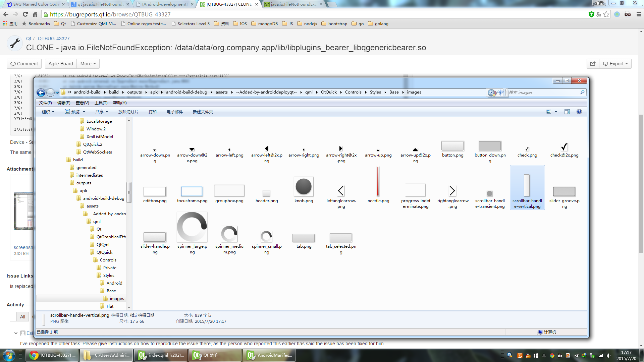Click 新建文件夹 toolbar button
644x362 pixels.
tap(203, 112)
